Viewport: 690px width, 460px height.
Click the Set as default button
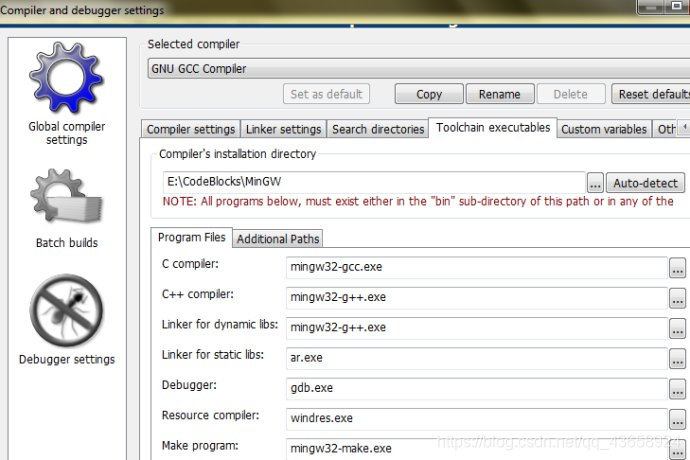tap(326, 94)
